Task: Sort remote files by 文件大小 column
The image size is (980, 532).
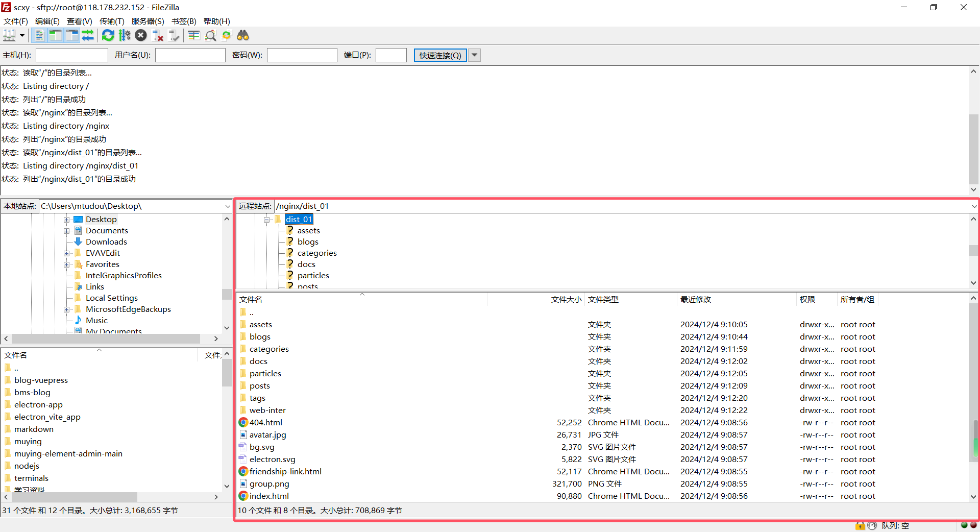Action: (536, 299)
